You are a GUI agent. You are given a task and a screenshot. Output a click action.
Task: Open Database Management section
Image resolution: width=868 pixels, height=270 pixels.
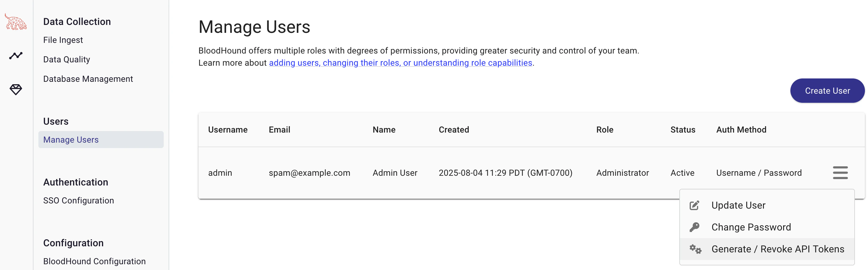point(88,79)
